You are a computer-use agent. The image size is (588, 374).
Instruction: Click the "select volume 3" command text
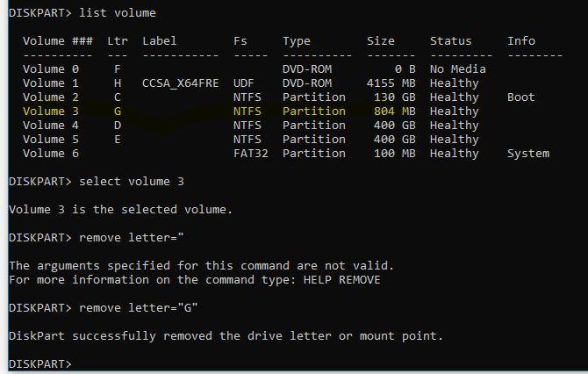(x=131, y=181)
